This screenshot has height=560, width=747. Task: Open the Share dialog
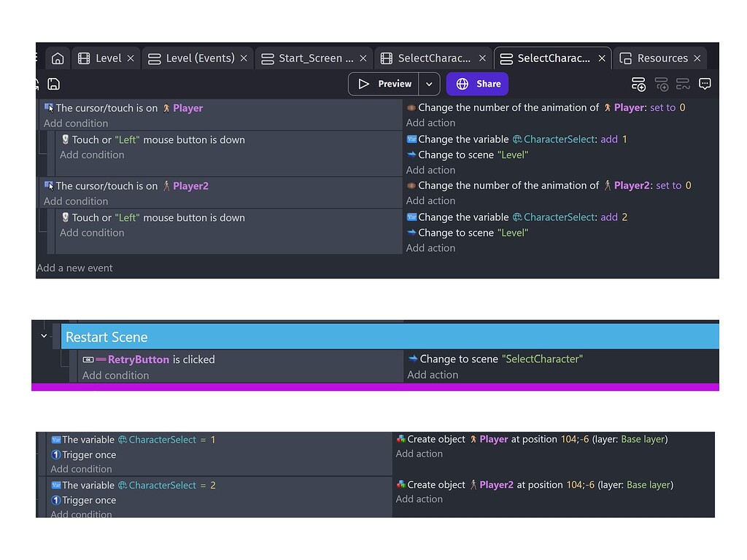click(x=477, y=84)
